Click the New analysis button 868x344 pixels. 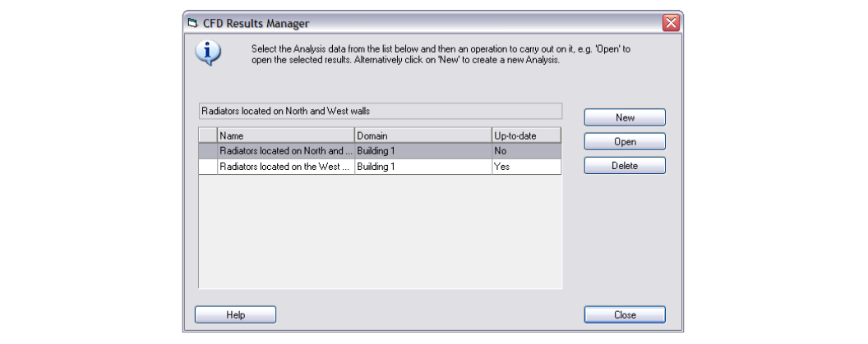pos(625,117)
